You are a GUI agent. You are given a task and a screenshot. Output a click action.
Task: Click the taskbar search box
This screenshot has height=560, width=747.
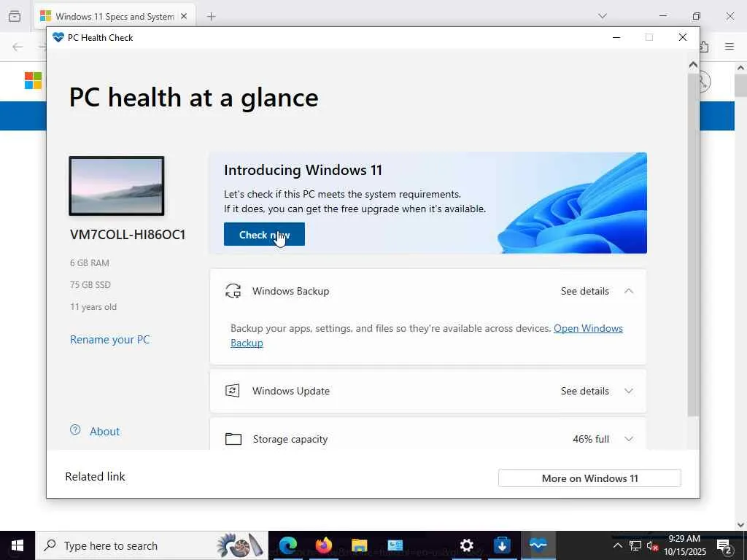pyautogui.click(x=152, y=545)
